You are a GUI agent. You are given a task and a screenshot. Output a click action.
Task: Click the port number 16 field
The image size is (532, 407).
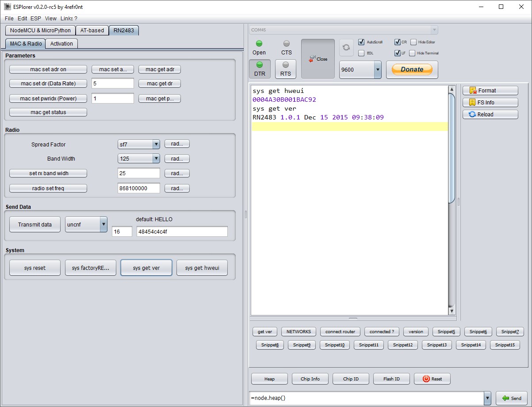(x=122, y=231)
